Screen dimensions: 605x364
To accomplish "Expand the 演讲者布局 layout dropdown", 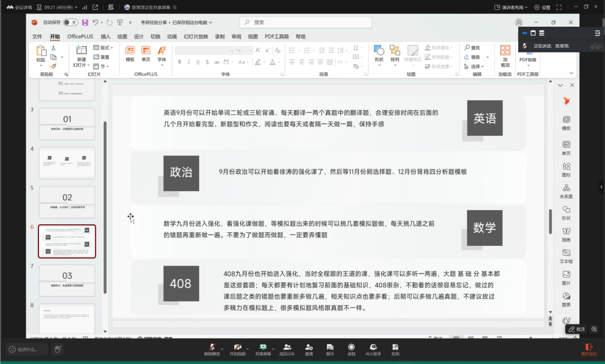I will 512,8.
